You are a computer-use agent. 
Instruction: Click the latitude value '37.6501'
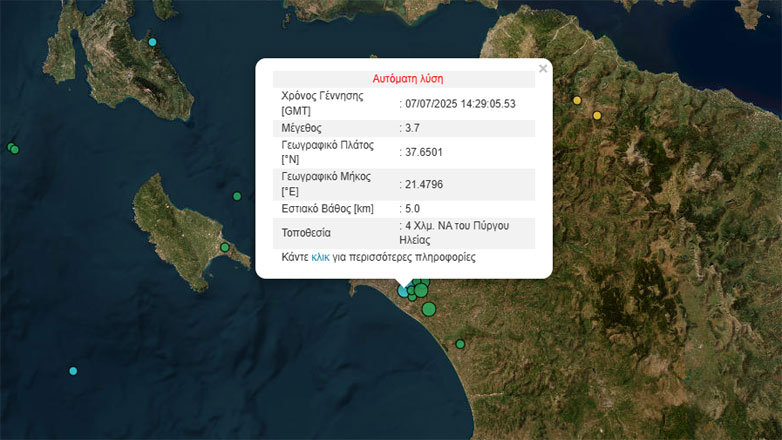pos(424,152)
